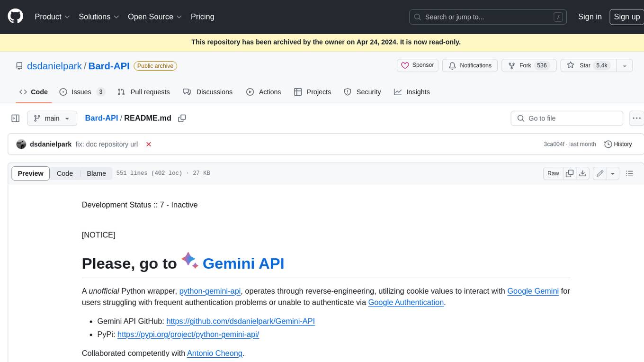
Task: Switch to the Discussions tab
Action: [x=207, y=92]
